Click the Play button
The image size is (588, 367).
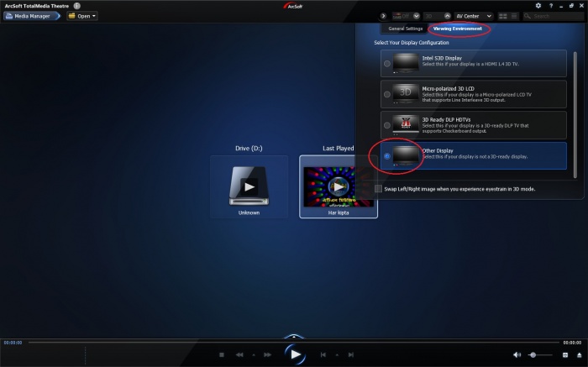tap(295, 354)
